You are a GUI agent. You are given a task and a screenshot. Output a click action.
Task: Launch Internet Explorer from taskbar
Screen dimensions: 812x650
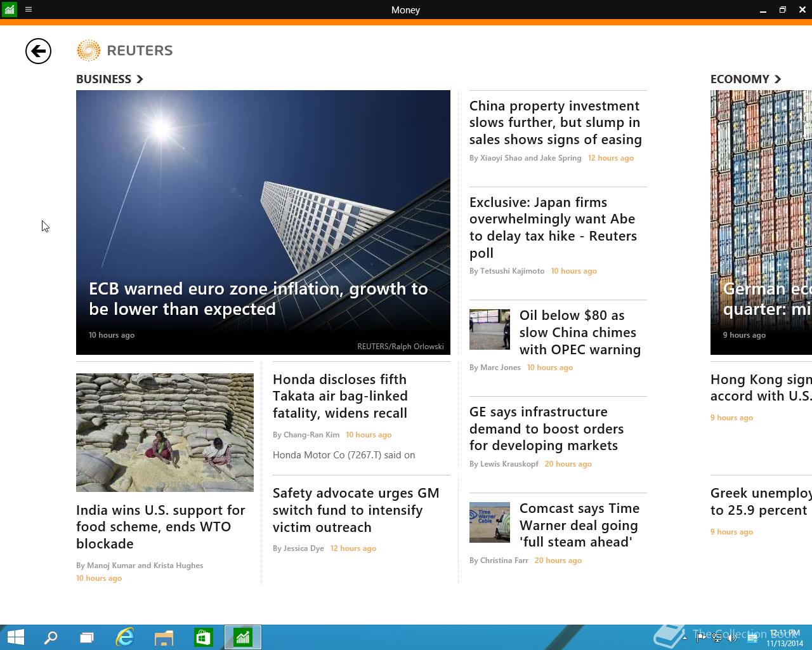click(x=125, y=637)
